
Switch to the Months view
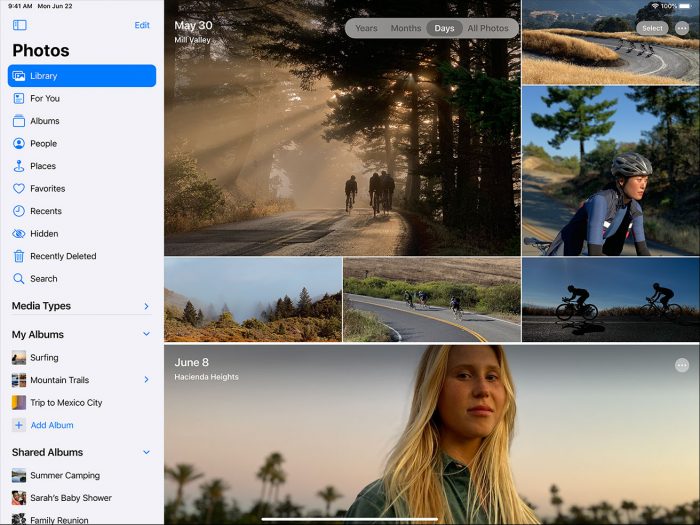pos(405,28)
